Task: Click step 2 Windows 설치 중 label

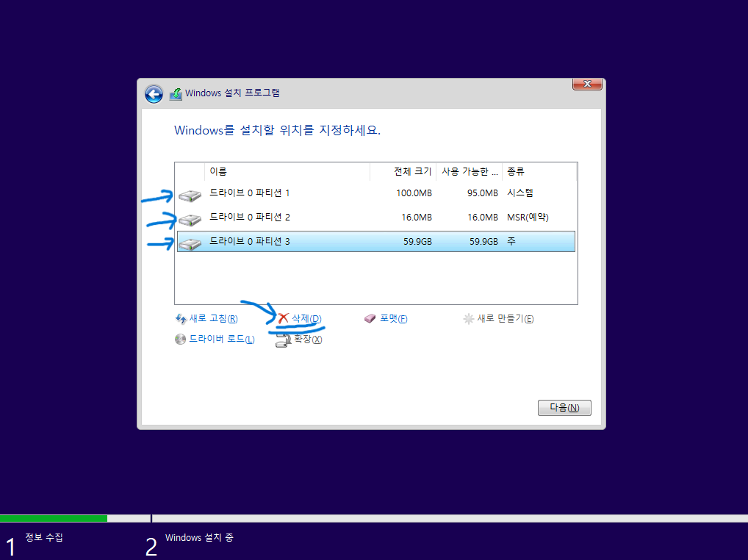Action: point(199,537)
